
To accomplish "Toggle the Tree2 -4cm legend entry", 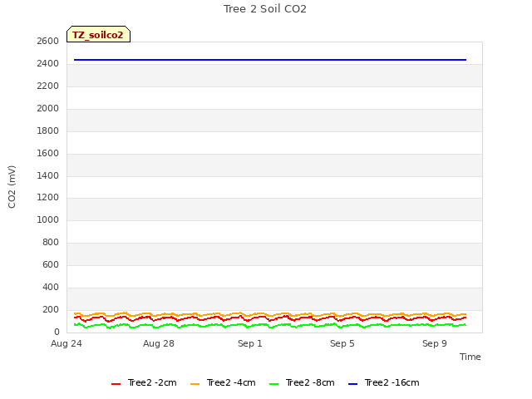I will 223,382.
